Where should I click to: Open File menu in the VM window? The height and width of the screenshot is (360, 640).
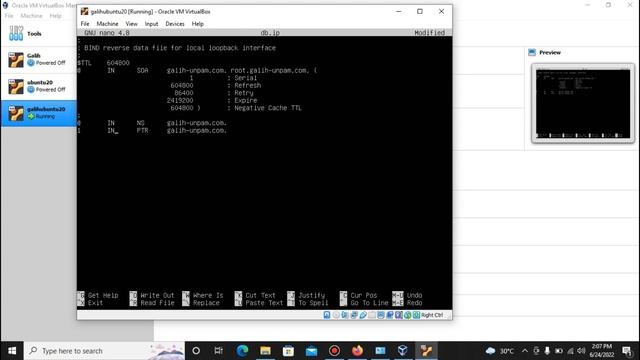85,24
